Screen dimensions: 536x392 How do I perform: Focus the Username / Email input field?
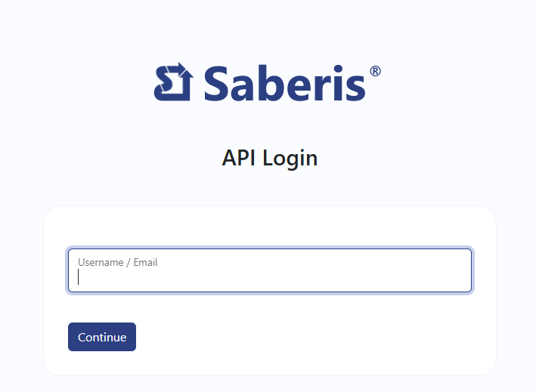click(x=270, y=270)
